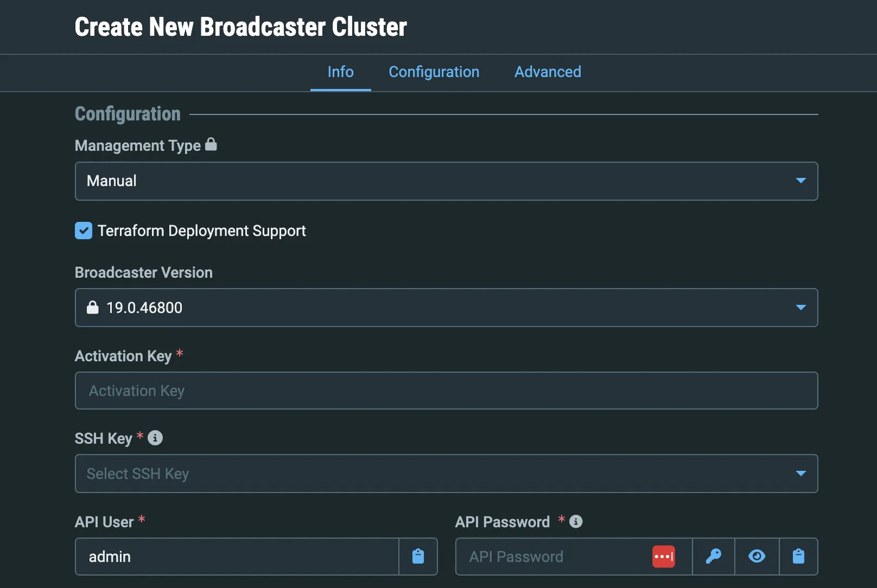
Task: Show API password with eye icon
Action: [x=757, y=557]
